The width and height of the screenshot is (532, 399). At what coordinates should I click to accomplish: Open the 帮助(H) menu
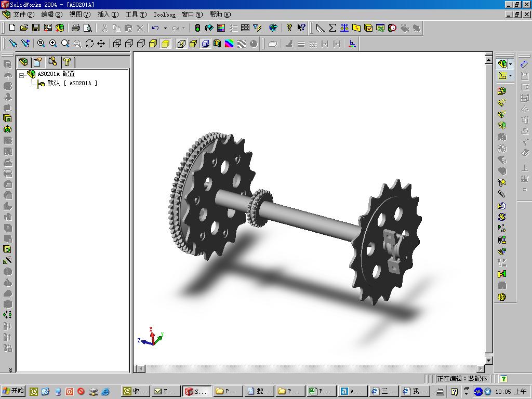click(220, 14)
